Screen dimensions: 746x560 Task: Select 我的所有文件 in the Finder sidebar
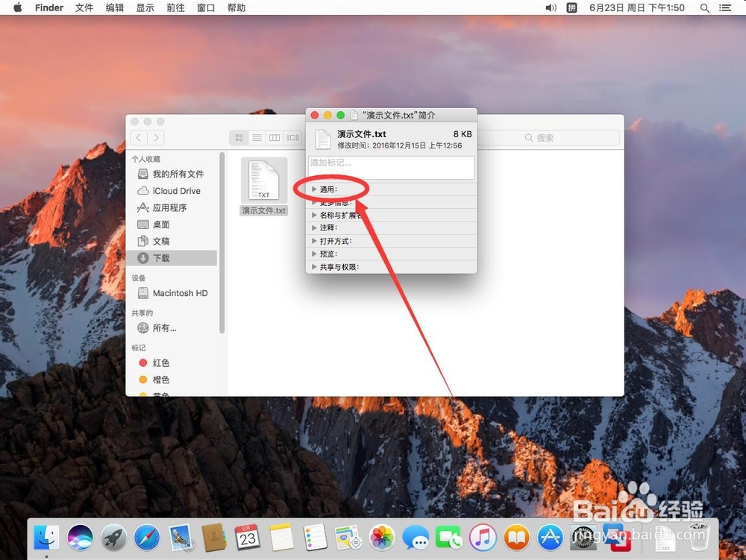(x=172, y=174)
